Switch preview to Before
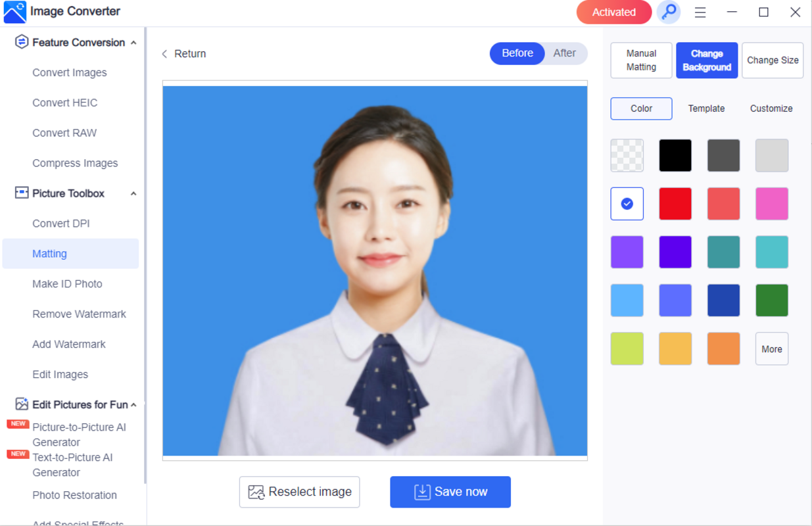Viewport: 812px width, 526px height. 517,53
